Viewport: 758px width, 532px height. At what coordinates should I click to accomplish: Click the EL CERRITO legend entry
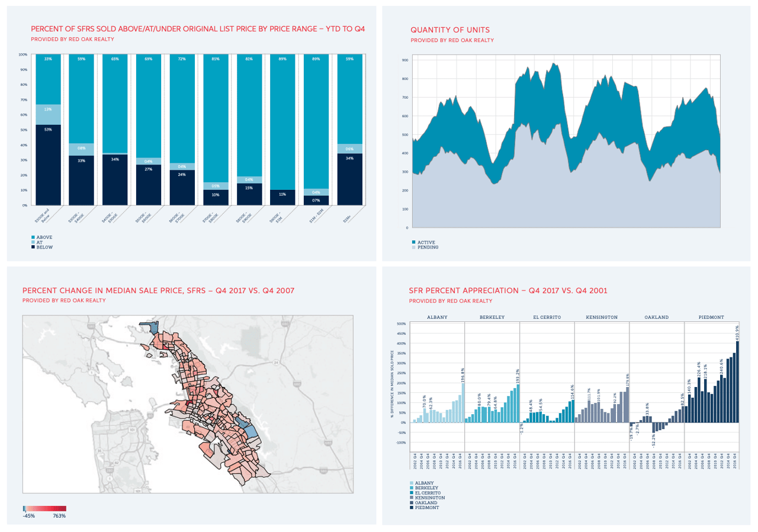(426, 493)
